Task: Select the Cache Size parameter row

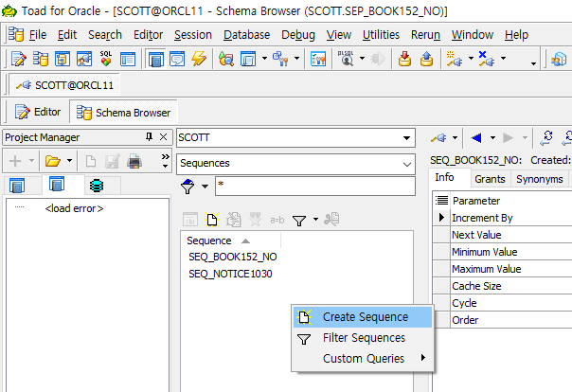Action: click(502, 286)
